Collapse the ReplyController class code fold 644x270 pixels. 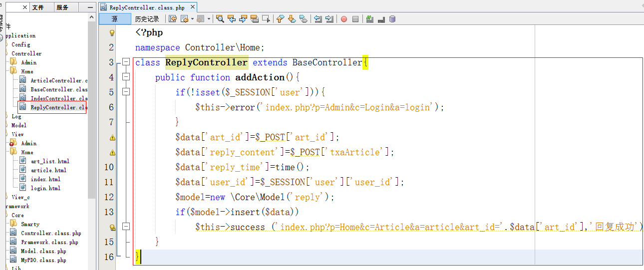click(x=126, y=62)
